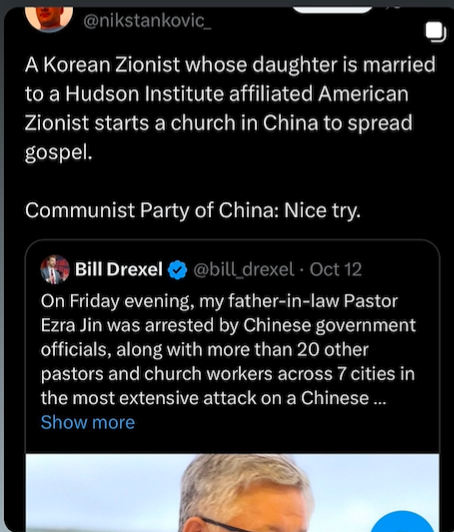Tap the blue verified badge beside Bill Drexel
454x532 pixels.
pyautogui.click(x=177, y=270)
